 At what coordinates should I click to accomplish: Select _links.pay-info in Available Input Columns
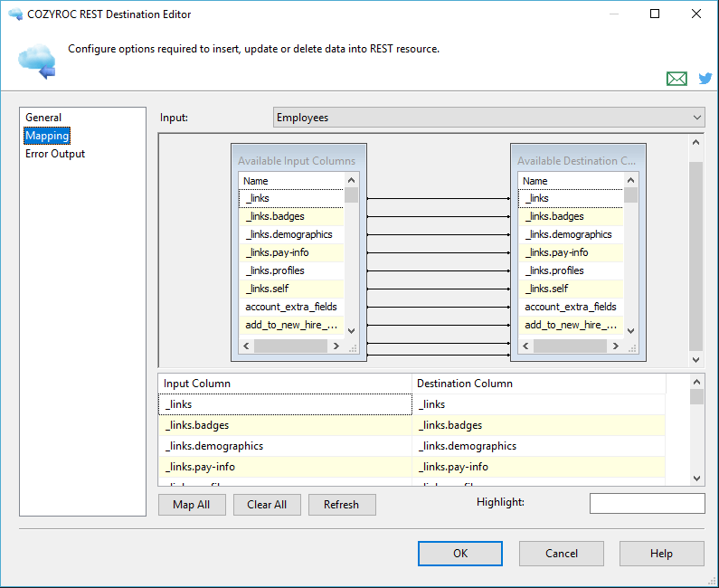(x=291, y=252)
